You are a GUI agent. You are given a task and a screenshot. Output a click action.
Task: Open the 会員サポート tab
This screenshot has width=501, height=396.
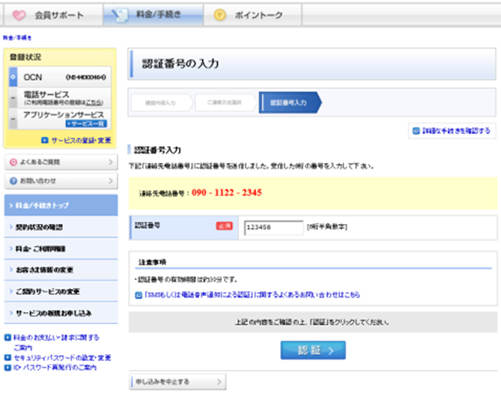click(x=53, y=15)
